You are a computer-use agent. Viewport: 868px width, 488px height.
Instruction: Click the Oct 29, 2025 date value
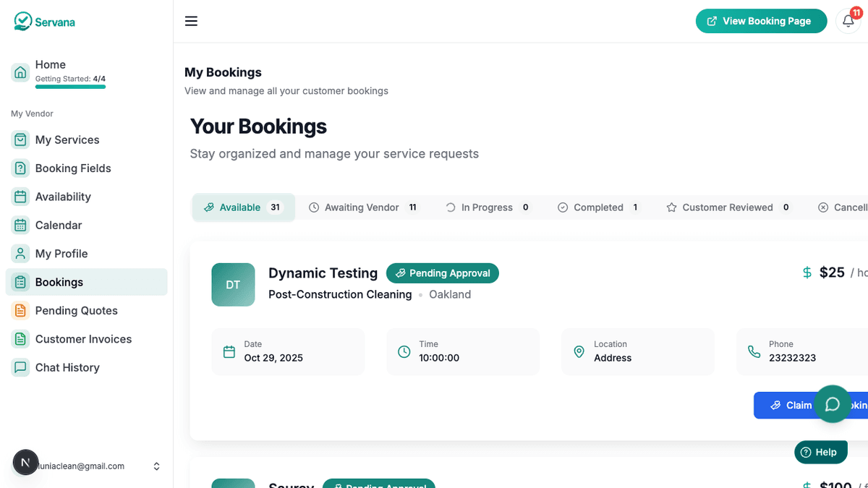click(273, 358)
